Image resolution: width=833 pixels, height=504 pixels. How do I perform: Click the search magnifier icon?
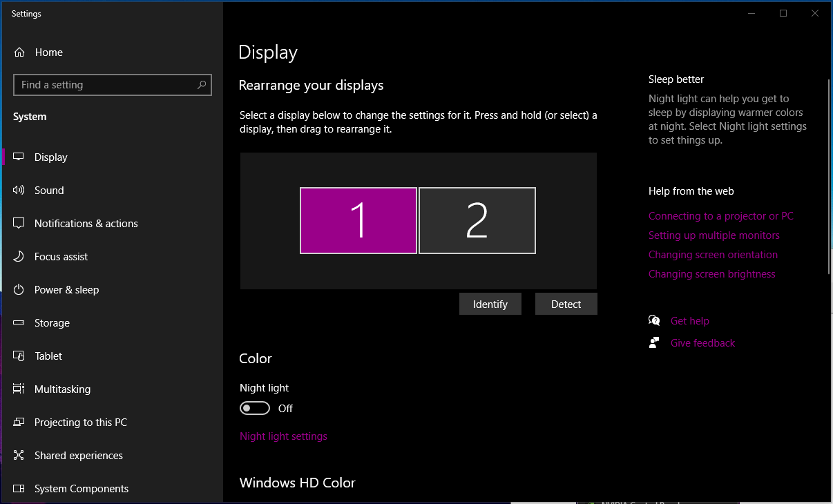pyautogui.click(x=202, y=85)
